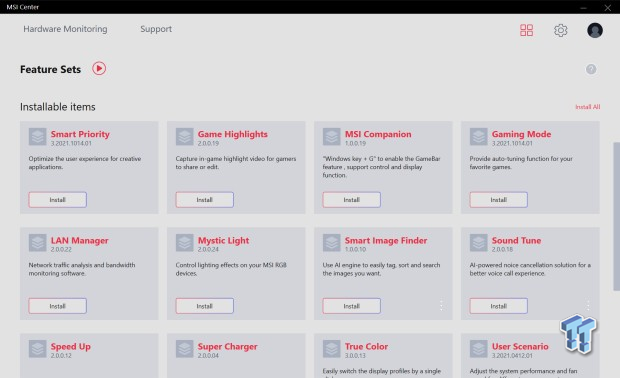Click the Smart Priority stack icon
Screen dimensions: 620x378
[x=38, y=137]
